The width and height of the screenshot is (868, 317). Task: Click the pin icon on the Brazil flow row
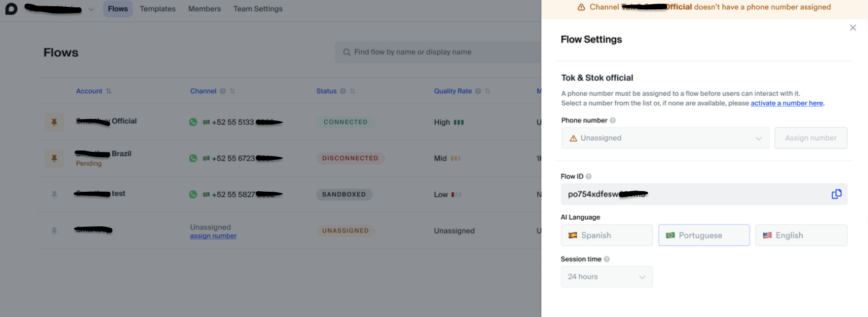(x=54, y=158)
